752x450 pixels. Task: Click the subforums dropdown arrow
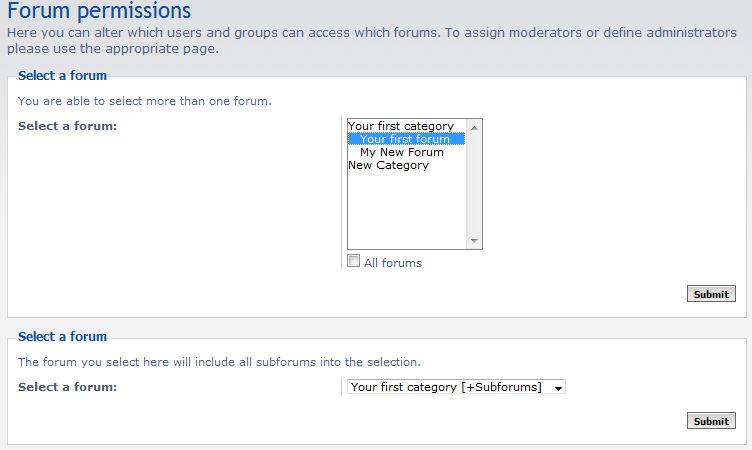pyautogui.click(x=558, y=387)
